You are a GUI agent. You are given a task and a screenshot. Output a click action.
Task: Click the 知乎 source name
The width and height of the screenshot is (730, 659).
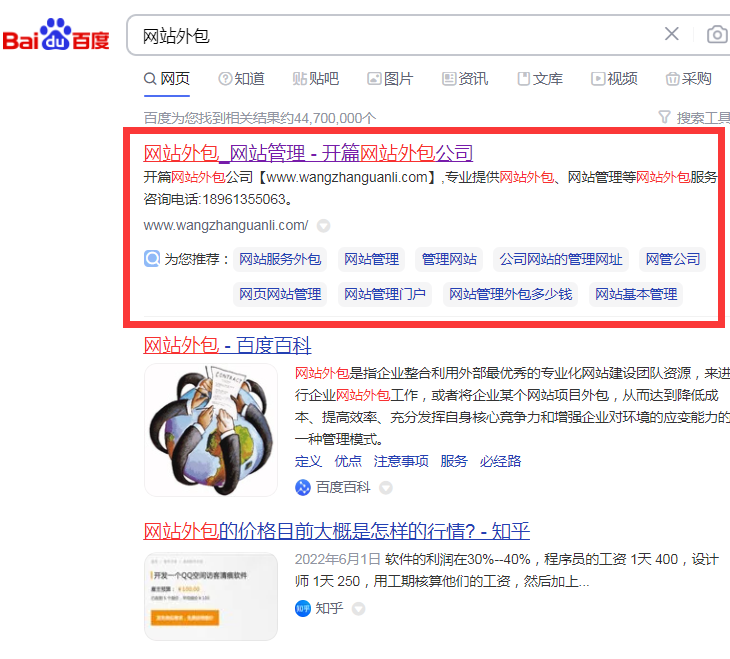pos(329,609)
